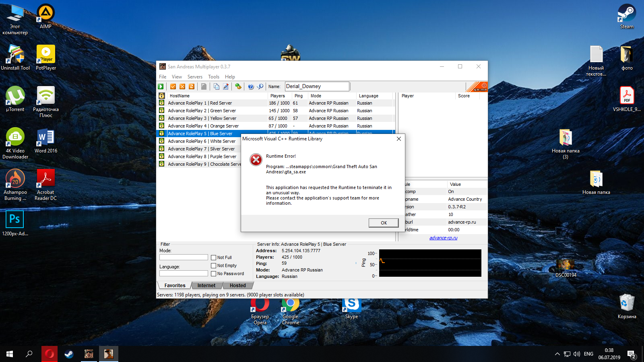Image resolution: width=644 pixels, height=362 pixels.
Task: Select the Advance RolePlay 4 | Orange Server row
Action: (276, 126)
